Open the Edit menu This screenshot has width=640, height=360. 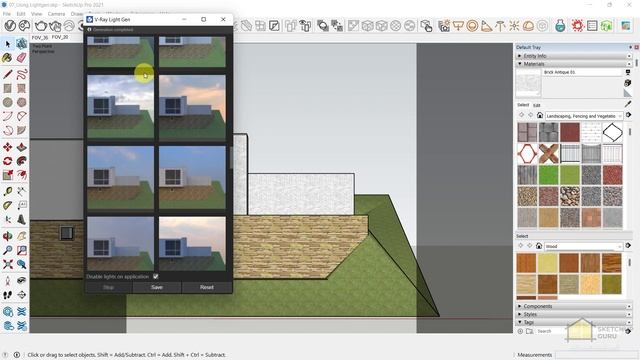(x=21, y=14)
